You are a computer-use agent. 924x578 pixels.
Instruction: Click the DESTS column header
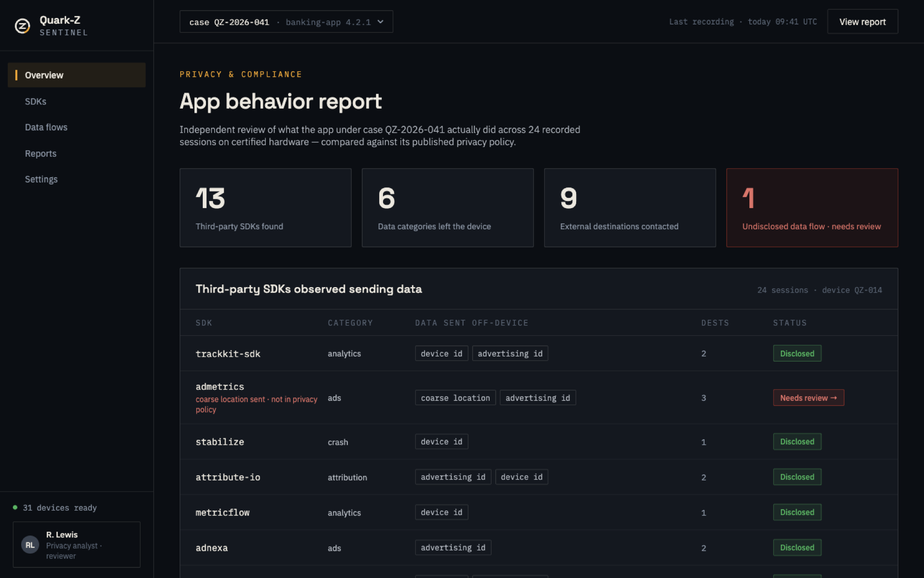(x=715, y=323)
